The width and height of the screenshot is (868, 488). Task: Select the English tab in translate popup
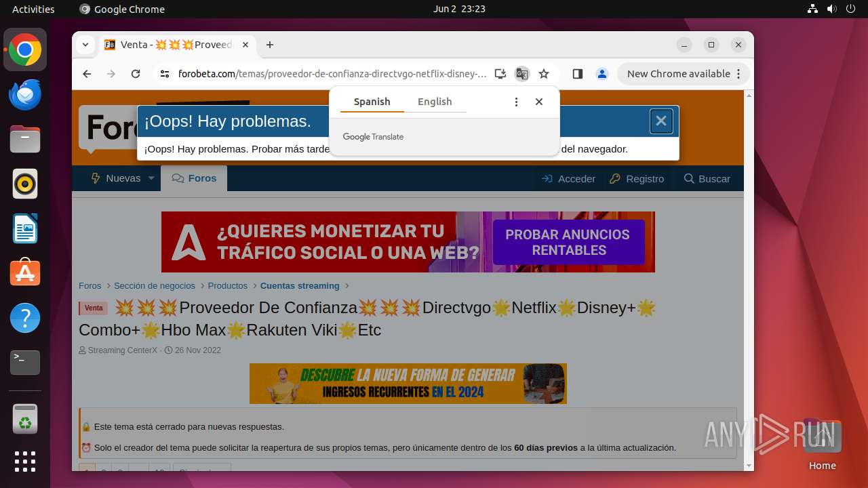pyautogui.click(x=435, y=102)
